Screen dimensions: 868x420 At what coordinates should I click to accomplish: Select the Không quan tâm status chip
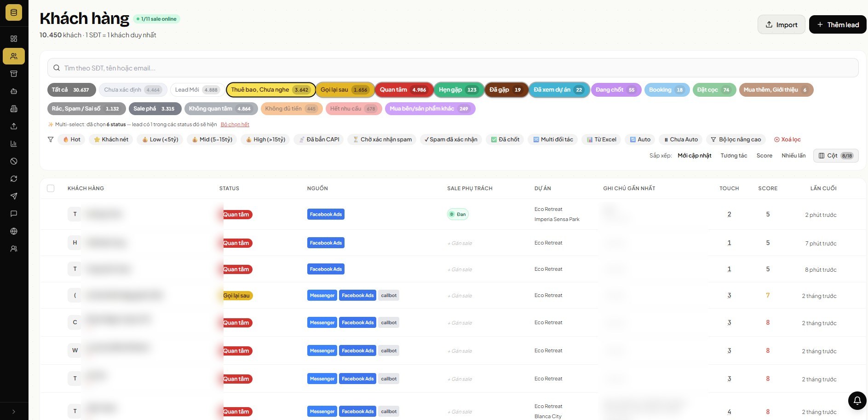tap(221, 109)
